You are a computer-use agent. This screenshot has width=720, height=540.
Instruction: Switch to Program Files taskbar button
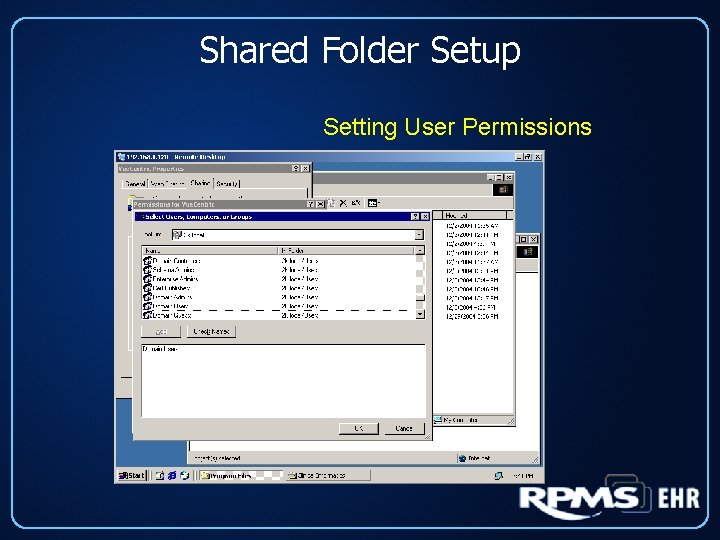tap(240, 476)
